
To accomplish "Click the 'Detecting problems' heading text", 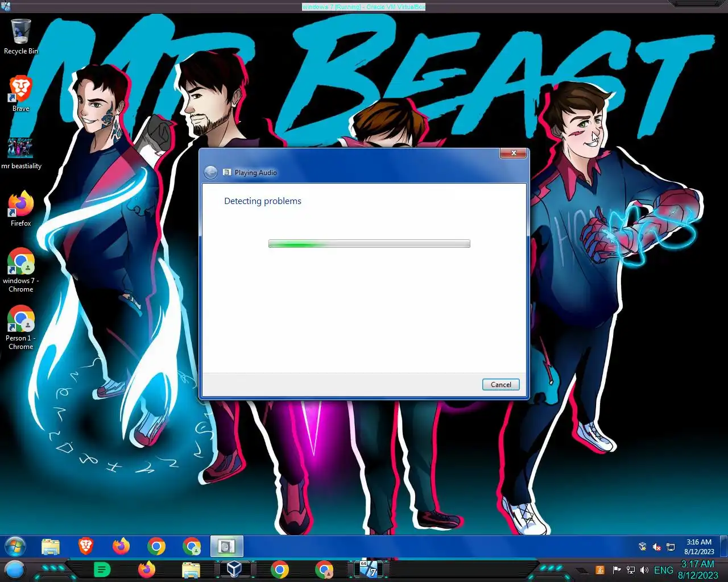I will 263,201.
